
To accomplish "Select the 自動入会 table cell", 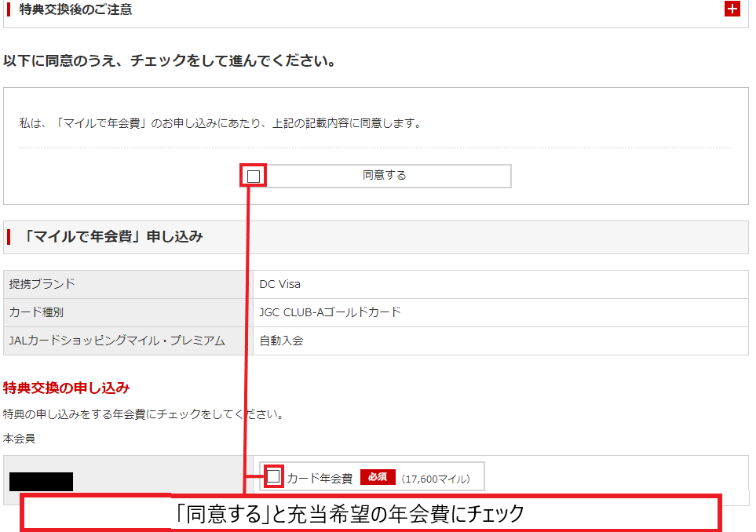I will tap(281, 341).
